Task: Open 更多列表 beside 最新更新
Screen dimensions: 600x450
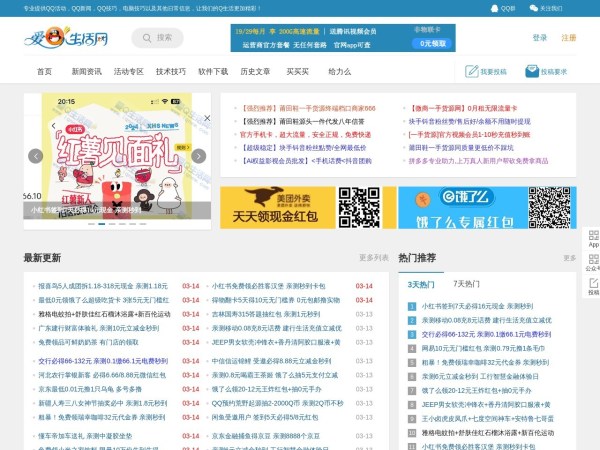Action: click(x=373, y=258)
